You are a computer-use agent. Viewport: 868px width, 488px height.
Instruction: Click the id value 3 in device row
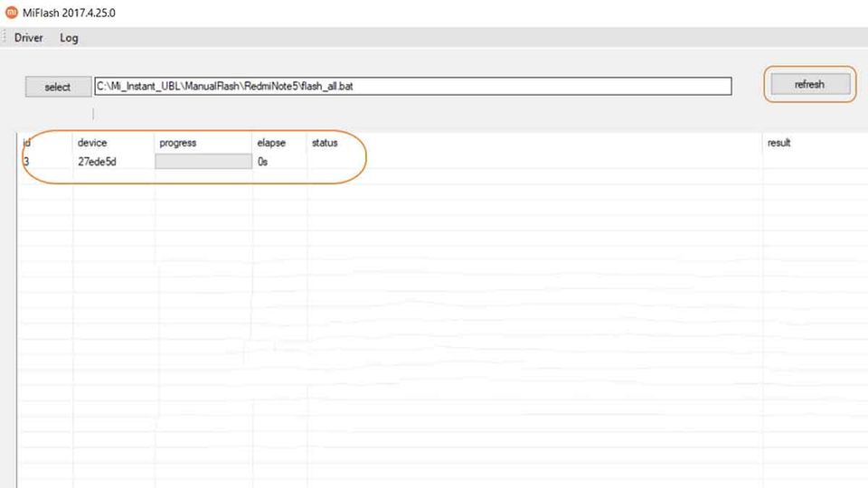tap(26, 162)
